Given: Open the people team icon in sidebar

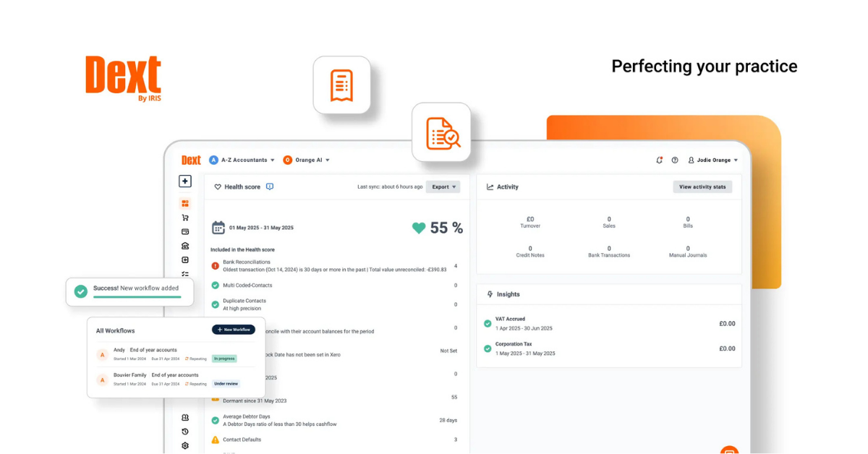Looking at the screenshot, I should tap(185, 417).
